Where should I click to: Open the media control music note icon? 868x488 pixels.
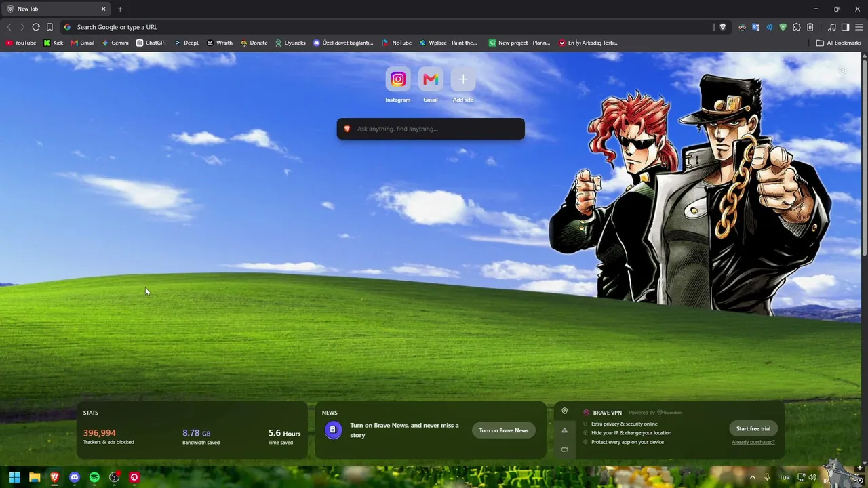tap(832, 27)
